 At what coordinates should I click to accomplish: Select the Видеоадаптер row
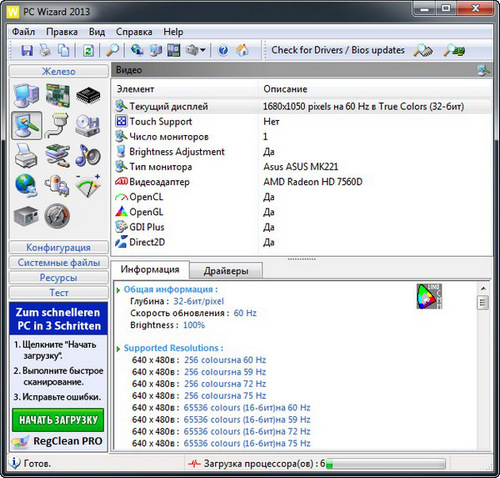(302, 182)
